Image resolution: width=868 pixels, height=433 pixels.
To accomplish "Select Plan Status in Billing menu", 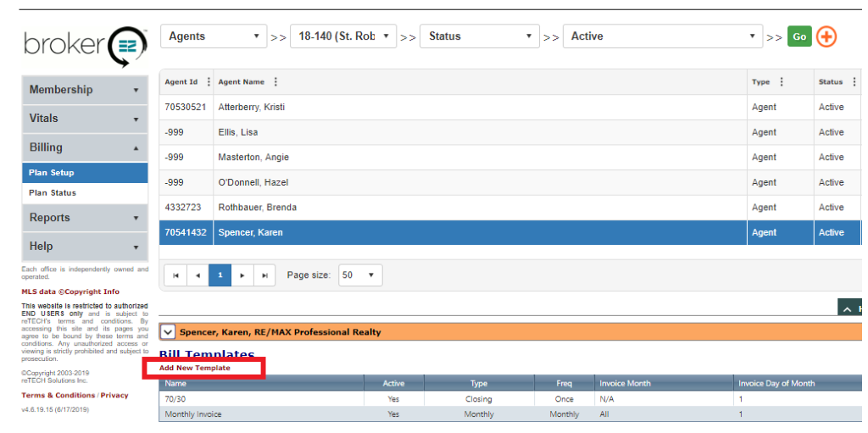I will coord(53,193).
